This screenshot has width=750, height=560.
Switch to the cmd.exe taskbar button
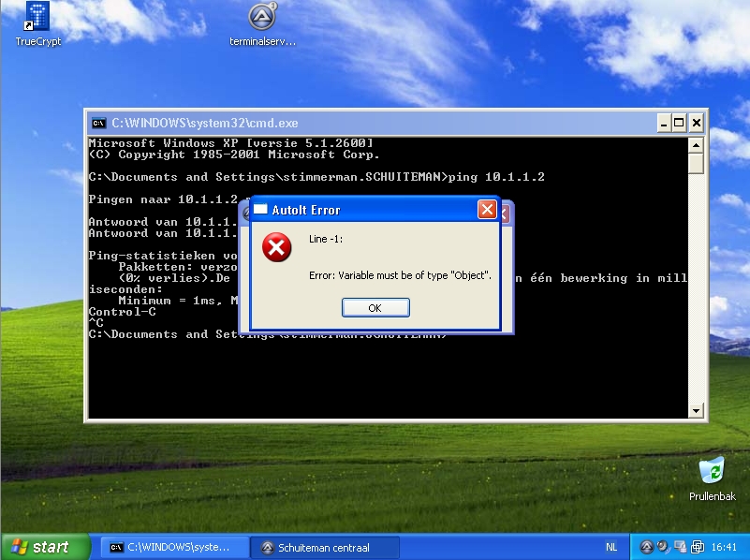174,547
